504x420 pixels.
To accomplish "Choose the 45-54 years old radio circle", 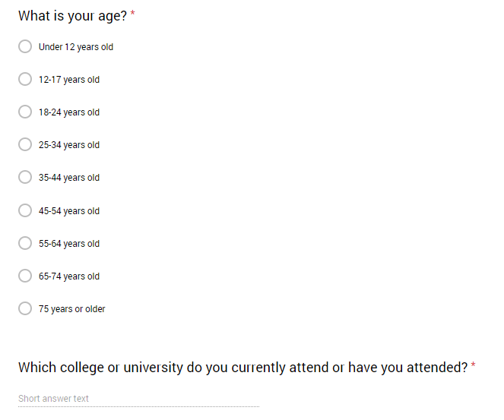I will coord(25,210).
